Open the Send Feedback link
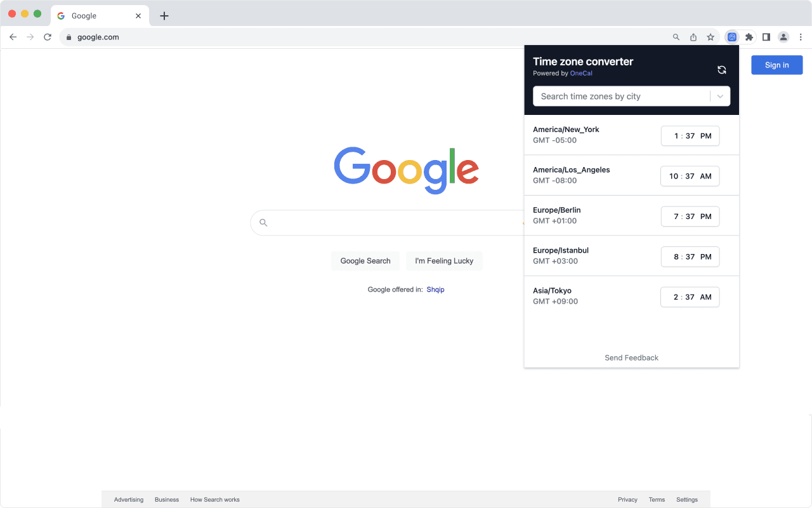 (x=631, y=358)
